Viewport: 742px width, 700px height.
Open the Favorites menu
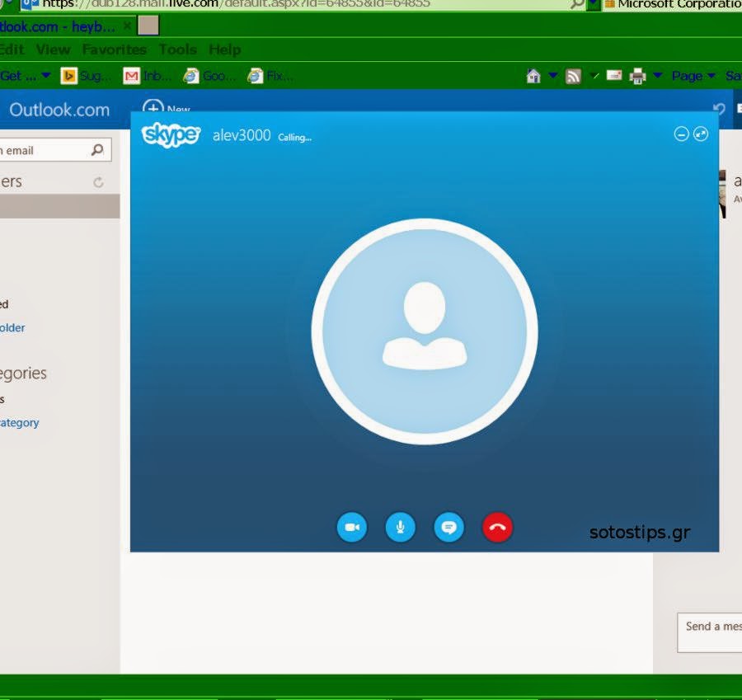coord(114,49)
